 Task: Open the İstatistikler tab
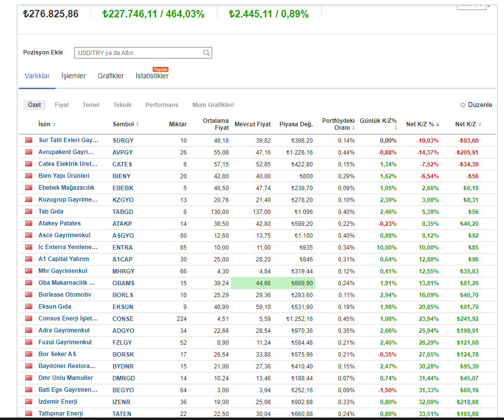(x=152, y=76)
